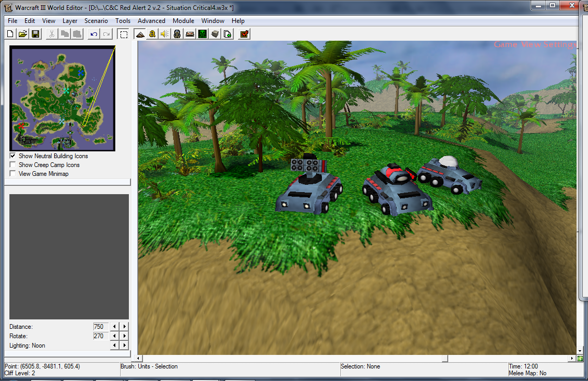The image size is (588, 381).
Task: Decrease the Distance value with left arrow
Action: pos(114,327)
